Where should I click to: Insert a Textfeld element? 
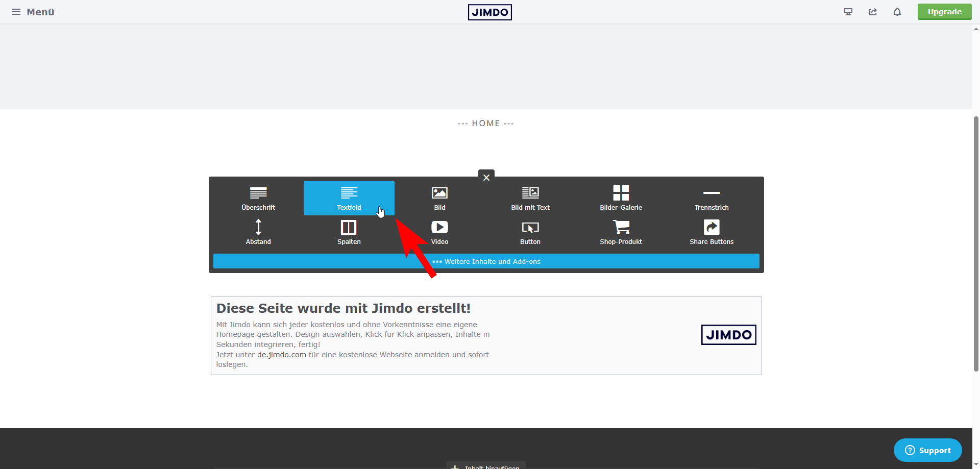(x=349, y=199)
